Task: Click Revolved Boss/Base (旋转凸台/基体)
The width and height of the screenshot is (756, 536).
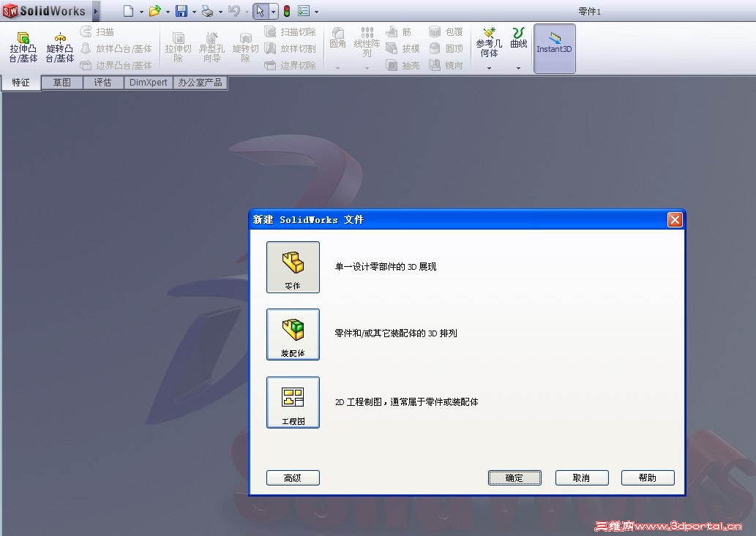Action: (x=60, y=48)
